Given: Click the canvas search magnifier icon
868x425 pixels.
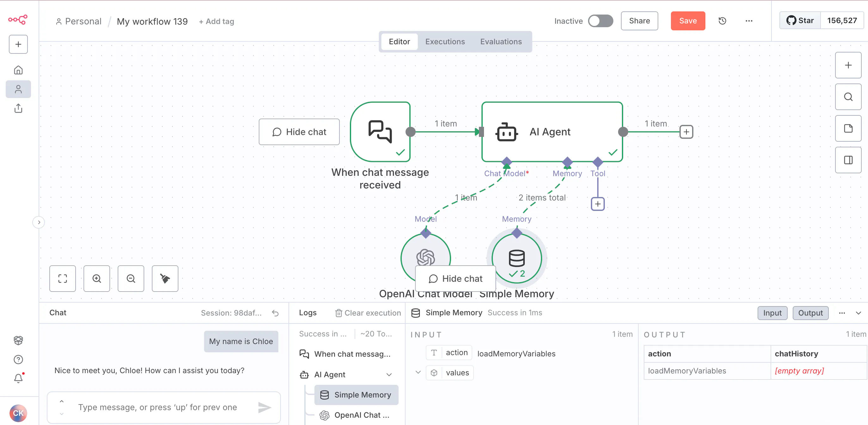Looking at the screenshot, I should click(848, 97).
